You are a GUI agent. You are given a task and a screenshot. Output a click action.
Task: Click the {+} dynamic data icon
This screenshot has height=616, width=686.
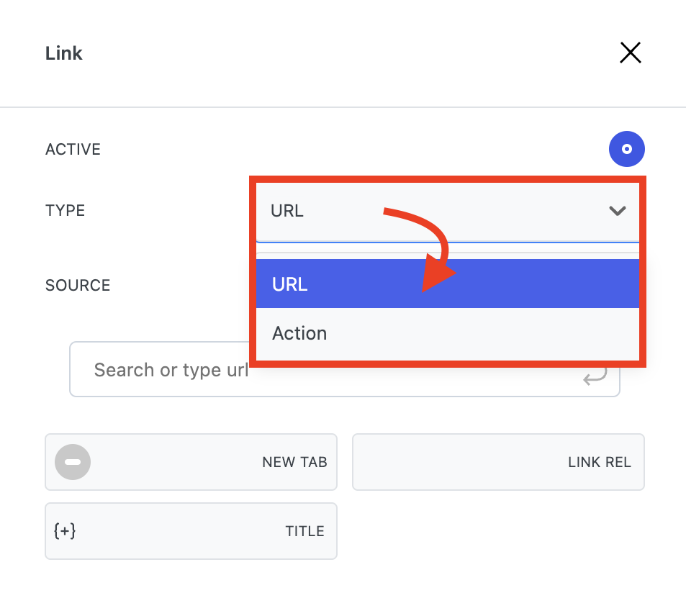coord(65,531)
